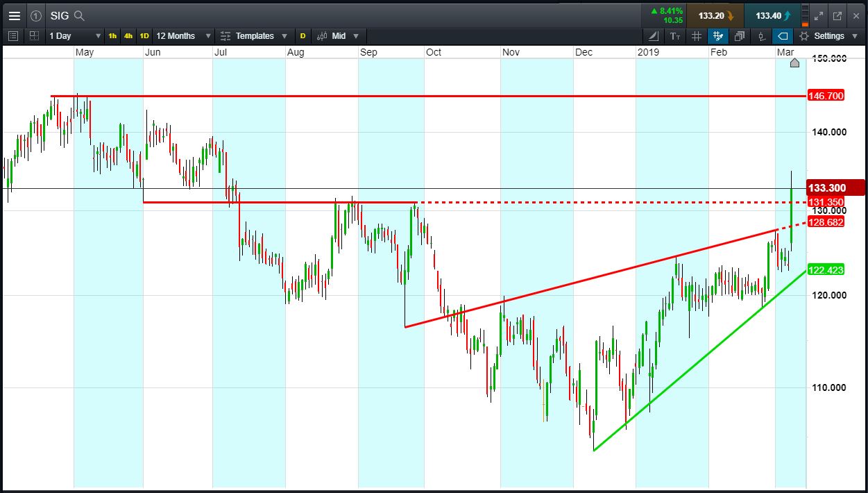Click the candlestick chart type icon
This screenshot has height=493, width=868.
click(x=322, y=36)
